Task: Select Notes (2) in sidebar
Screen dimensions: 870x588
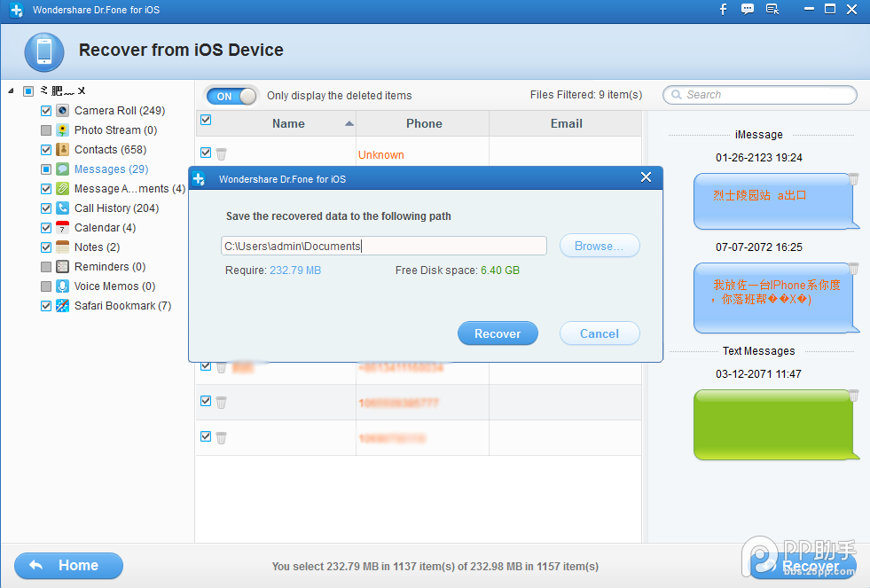Action: [97, 247]
